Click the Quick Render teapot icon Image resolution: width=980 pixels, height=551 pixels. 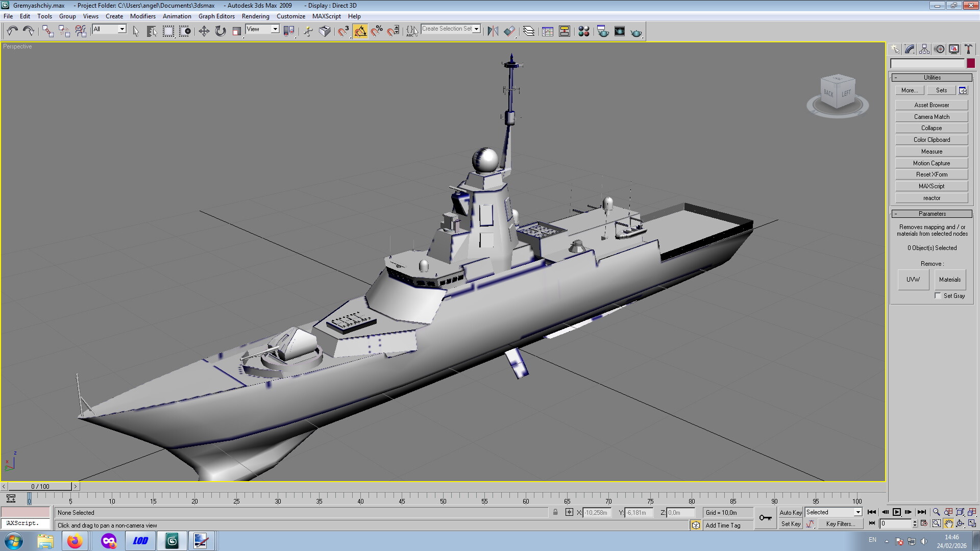point(636,32)
